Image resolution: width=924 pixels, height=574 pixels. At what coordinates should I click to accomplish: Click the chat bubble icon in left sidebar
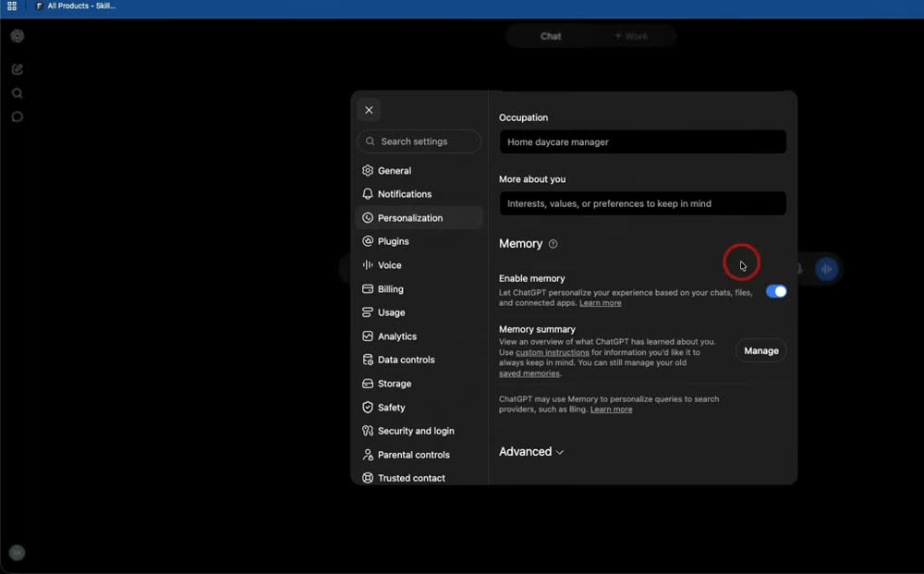[x=17, y=116]
